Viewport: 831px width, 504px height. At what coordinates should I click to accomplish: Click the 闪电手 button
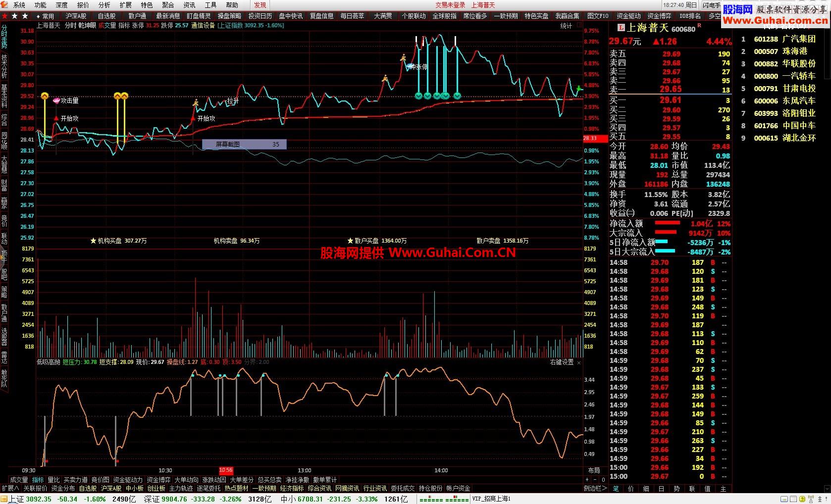tap(711, 5)
